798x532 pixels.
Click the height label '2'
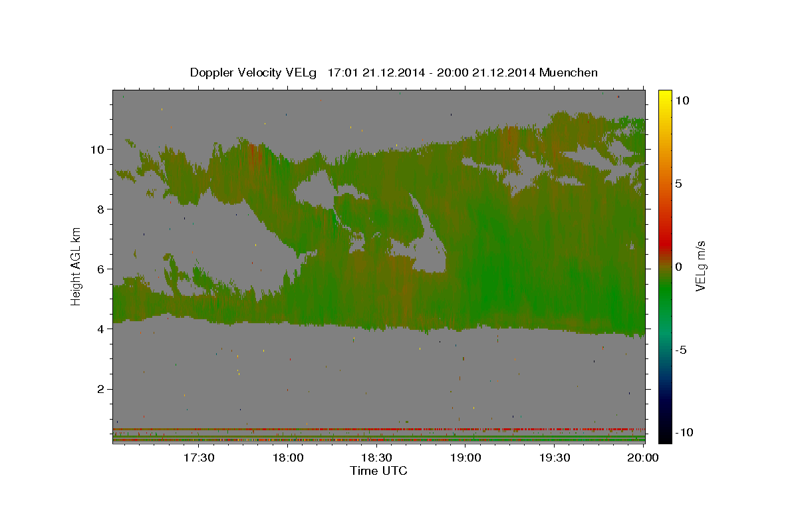(100, 389)
